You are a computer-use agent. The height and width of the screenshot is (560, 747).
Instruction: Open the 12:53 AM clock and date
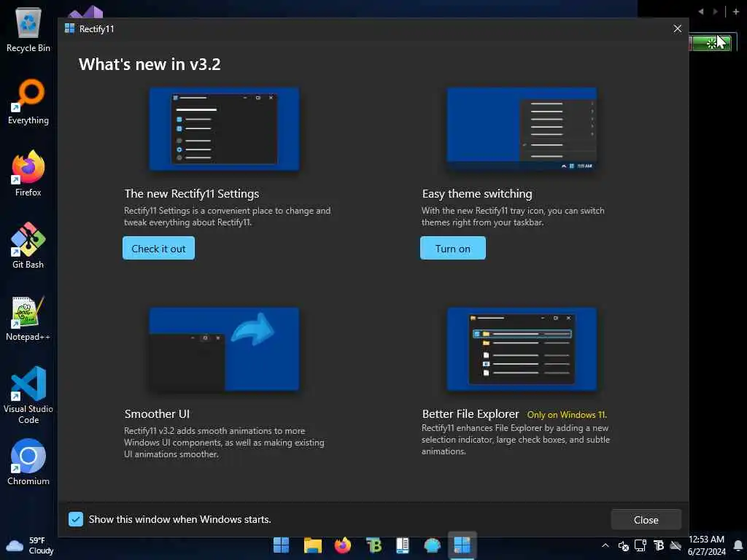(707, 545)
